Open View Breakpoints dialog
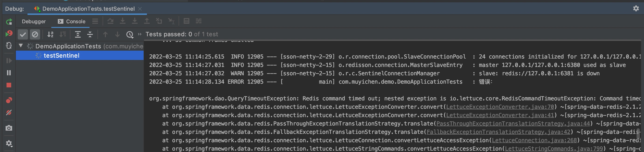The image size is (644, 152). [x=9, y=100]
